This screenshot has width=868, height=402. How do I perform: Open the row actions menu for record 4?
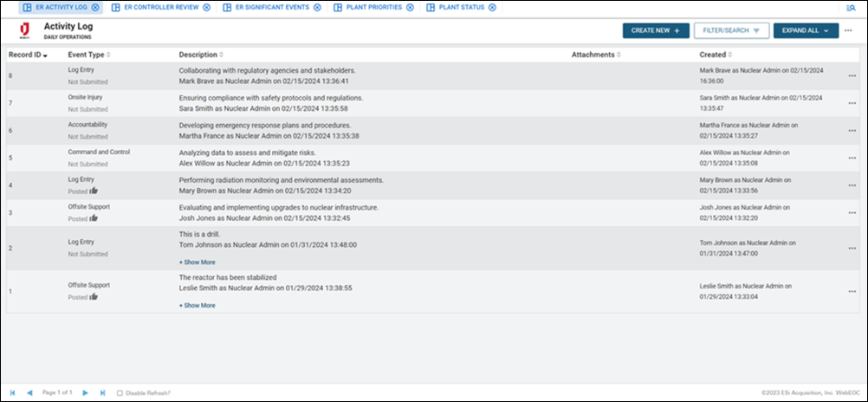click(x=852, y=185)
